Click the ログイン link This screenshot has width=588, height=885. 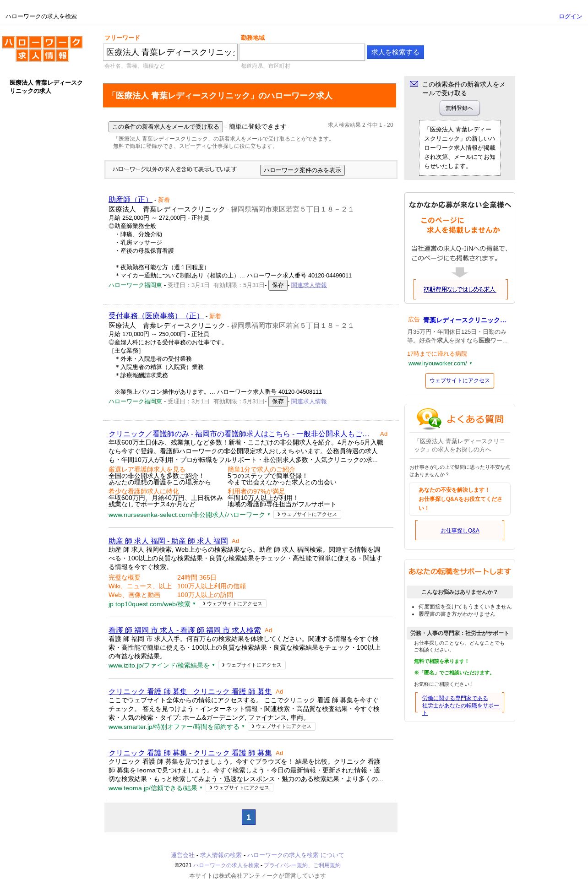pos(570,16)
